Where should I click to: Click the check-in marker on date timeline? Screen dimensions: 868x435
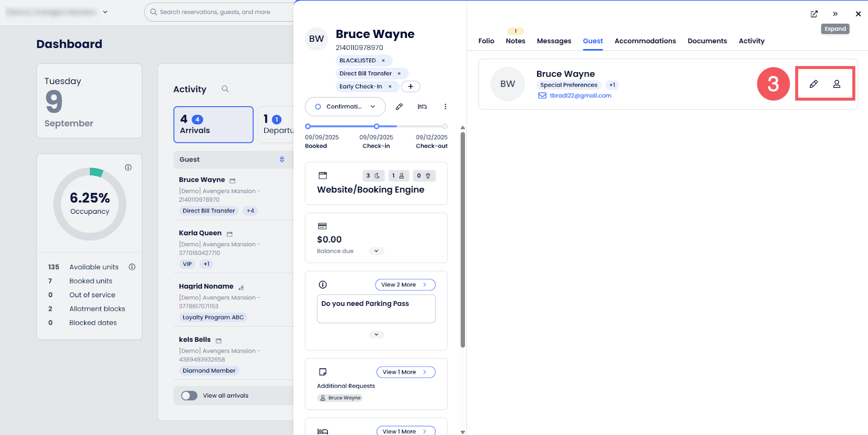376,126
